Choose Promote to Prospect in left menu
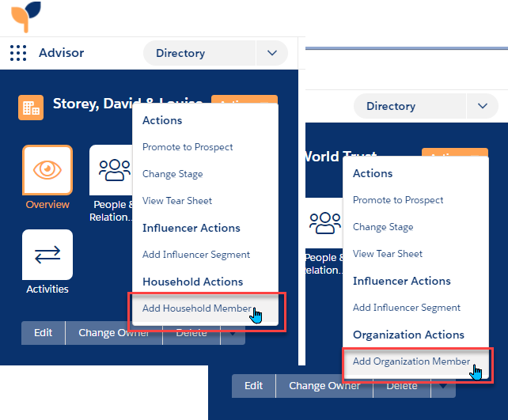This screenshot has height=420, width=508. tap(188, 147)
